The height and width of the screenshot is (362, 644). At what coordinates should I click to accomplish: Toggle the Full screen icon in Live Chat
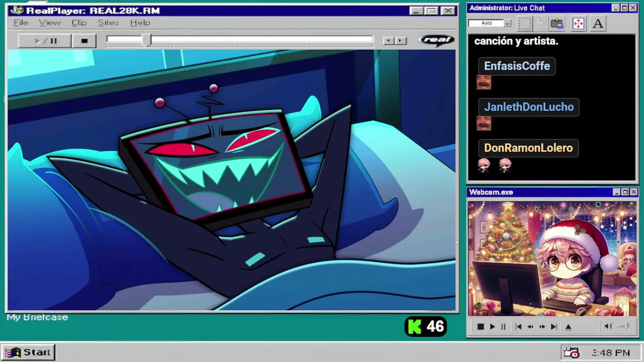578,23
